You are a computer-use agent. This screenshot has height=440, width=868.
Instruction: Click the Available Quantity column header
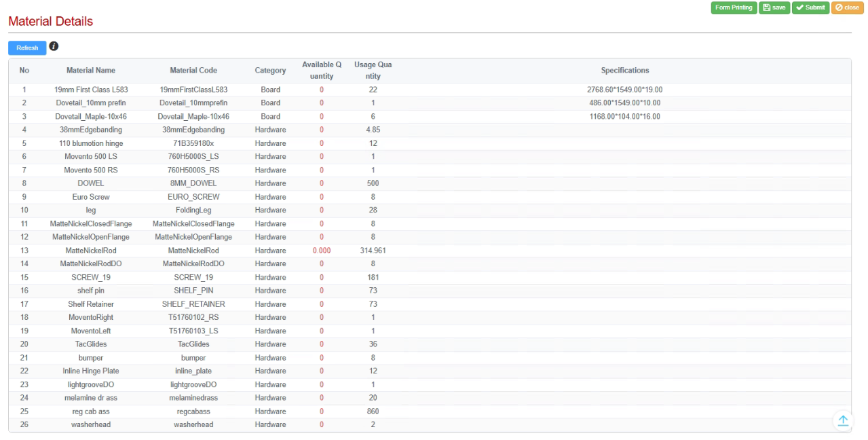(322, 71)
